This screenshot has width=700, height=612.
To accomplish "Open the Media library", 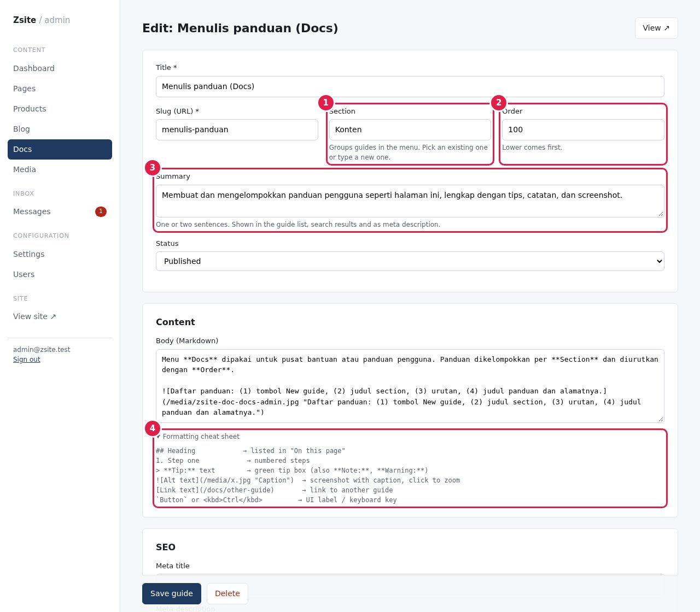I will (x=60, y=169).
